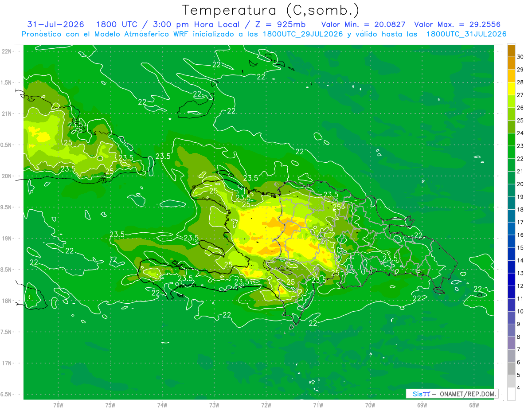Click the "21N" latitude label

click(x=7, y=114)
